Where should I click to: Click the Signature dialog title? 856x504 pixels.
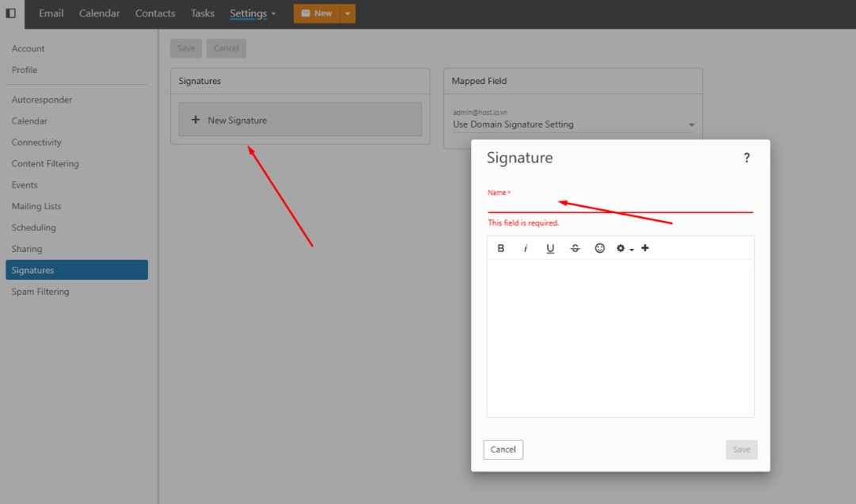click(520, 158)
